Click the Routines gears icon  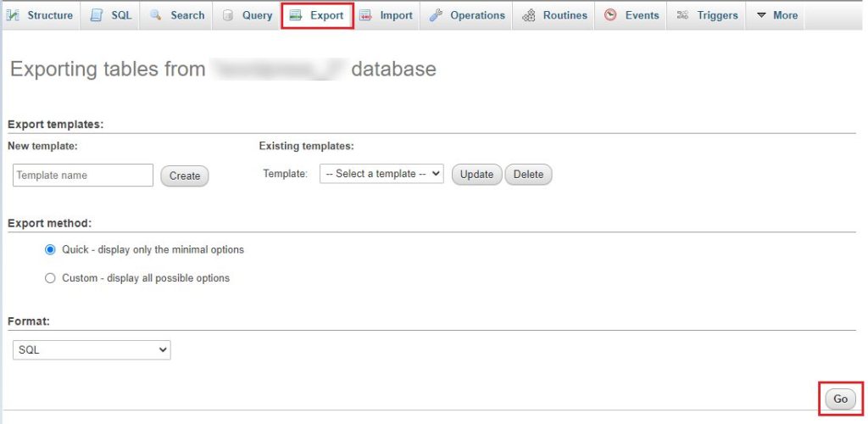[x=528, y=15]
